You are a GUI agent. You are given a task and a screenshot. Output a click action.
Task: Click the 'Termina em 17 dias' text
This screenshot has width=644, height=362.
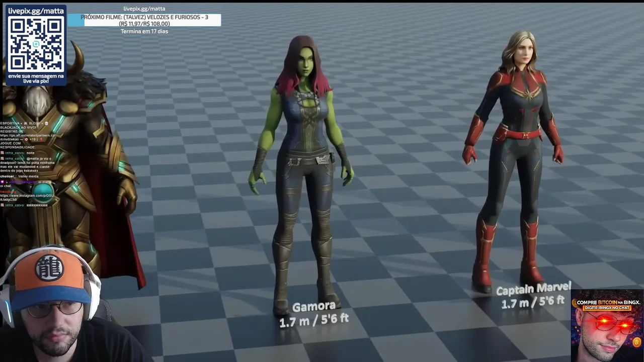click(144, 31)
